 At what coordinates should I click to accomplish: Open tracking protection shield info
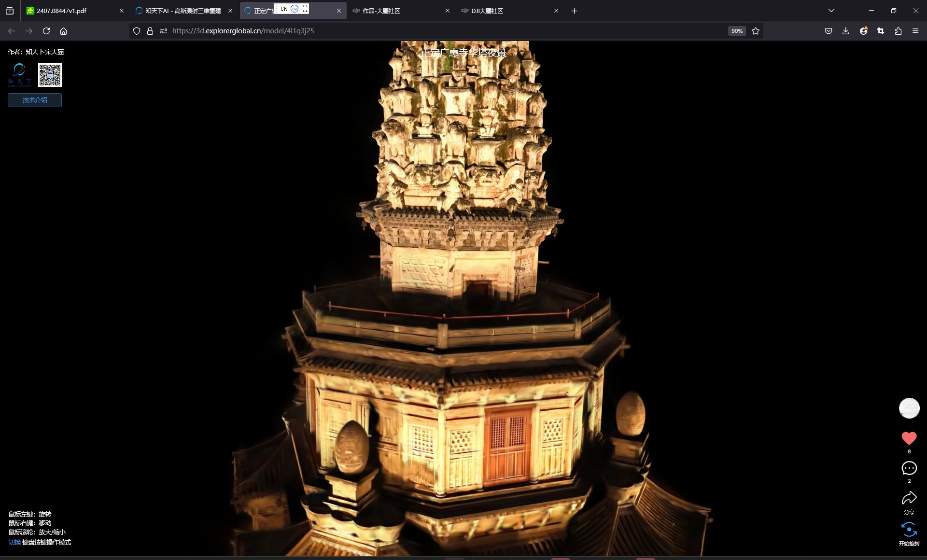point(137,31)
